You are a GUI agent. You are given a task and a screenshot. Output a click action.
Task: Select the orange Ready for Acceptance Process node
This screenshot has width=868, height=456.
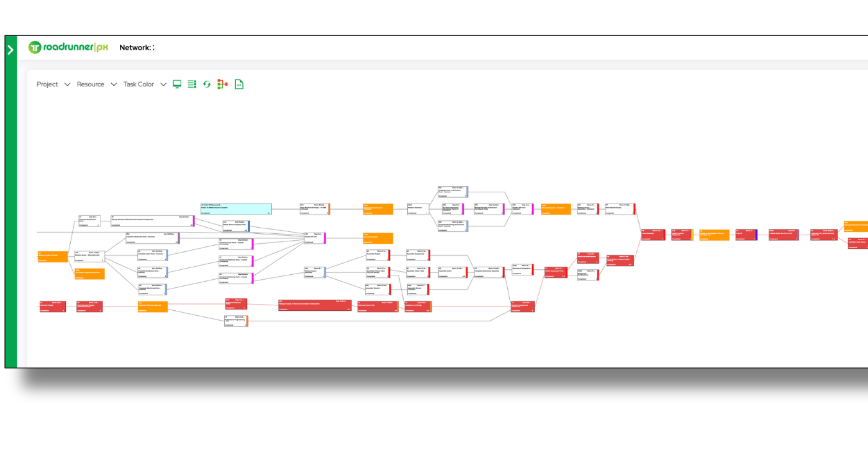click(x=715, y=235)
